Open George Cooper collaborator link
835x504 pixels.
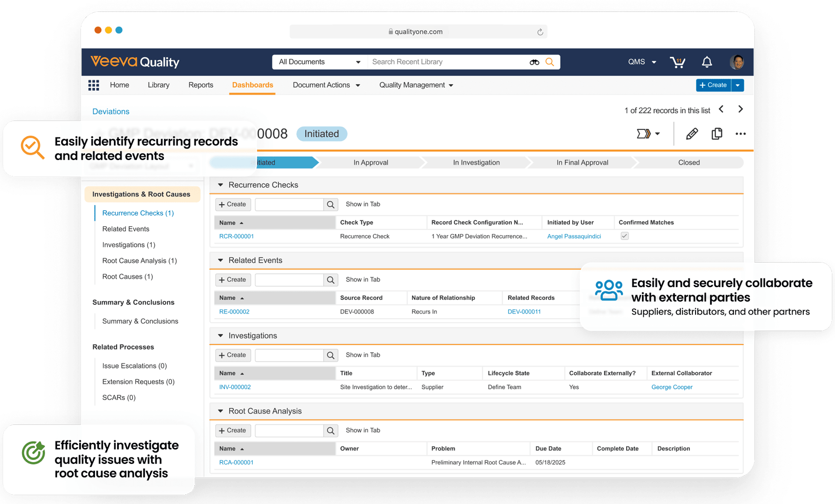point(672,387)
